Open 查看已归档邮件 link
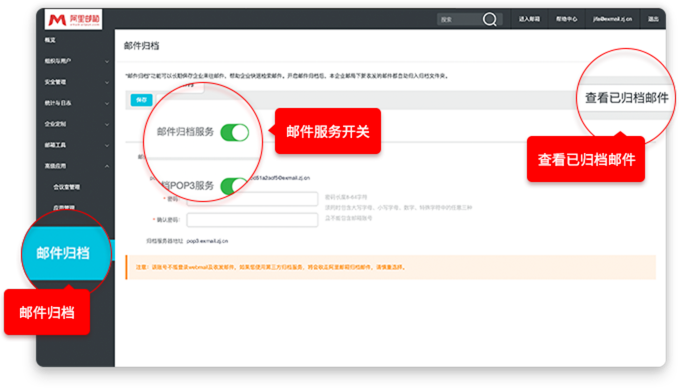Screen dimensions: 679x388 tap(627, 98)
